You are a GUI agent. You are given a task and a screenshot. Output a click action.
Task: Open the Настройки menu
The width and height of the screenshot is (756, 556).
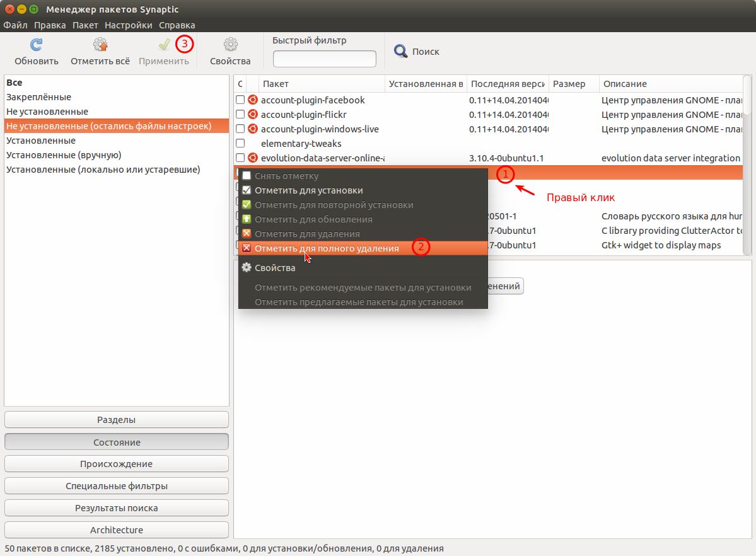click(x=128, y=25)
